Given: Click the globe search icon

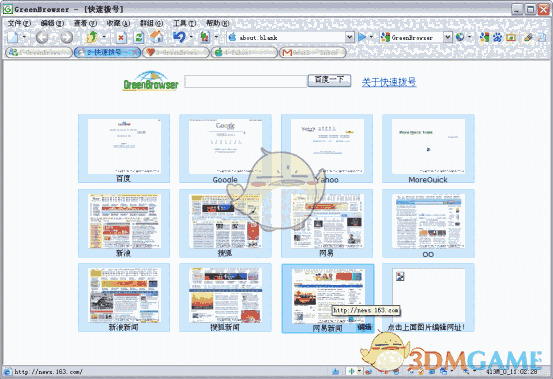Looking at the screenshot, I should (x=460, y=37).
